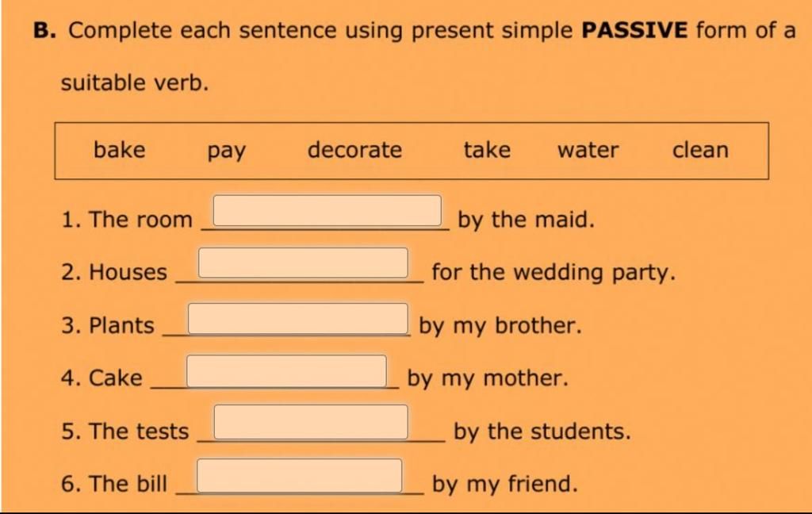
Task: Click the text 'by the maid.'
Action: point(527,220)
